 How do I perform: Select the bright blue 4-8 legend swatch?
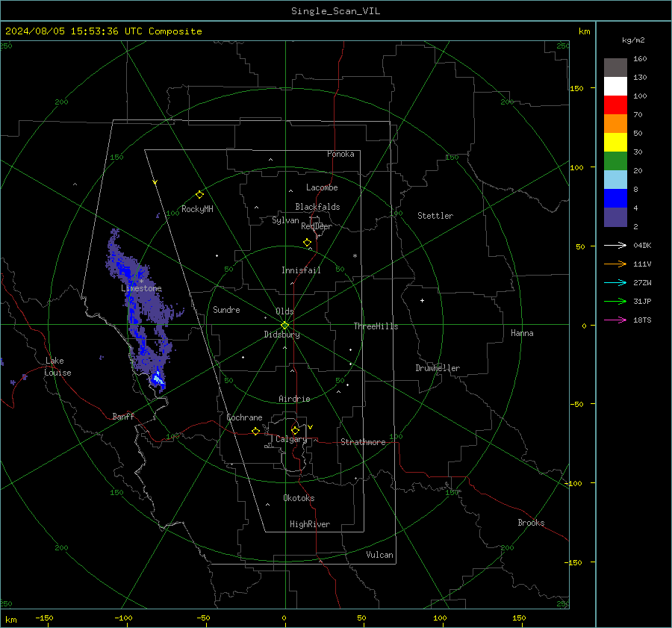pos(615,199)
